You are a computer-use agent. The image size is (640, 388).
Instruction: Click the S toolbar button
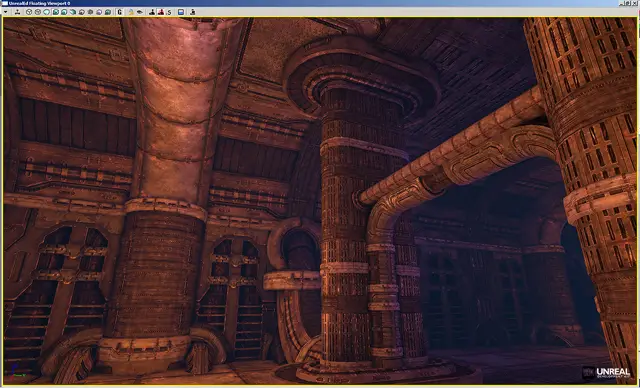(x=169, y=13)
